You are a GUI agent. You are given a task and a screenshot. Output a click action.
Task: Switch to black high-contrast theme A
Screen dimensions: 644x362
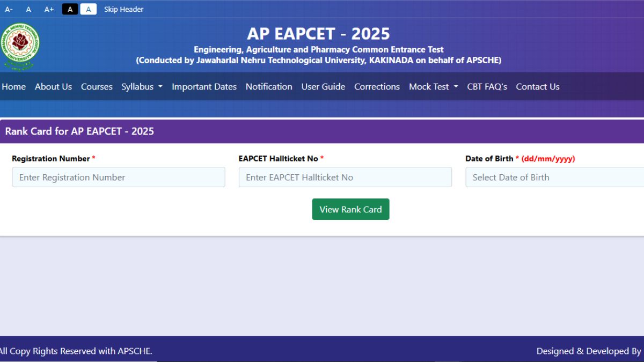click(70, 9)
